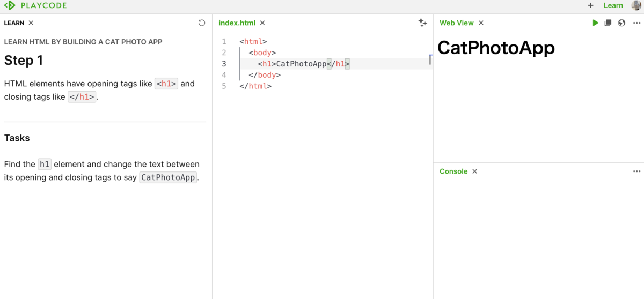The height and width of the screenshot is (299, 644).
Task: Open the Web View more options menu
Action: point(636,23)
